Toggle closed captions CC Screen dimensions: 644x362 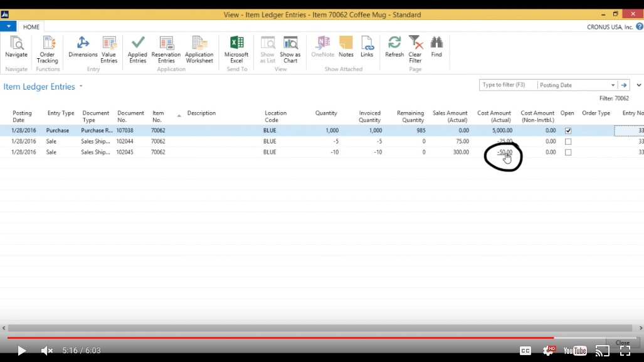click(x=525, y=351)
